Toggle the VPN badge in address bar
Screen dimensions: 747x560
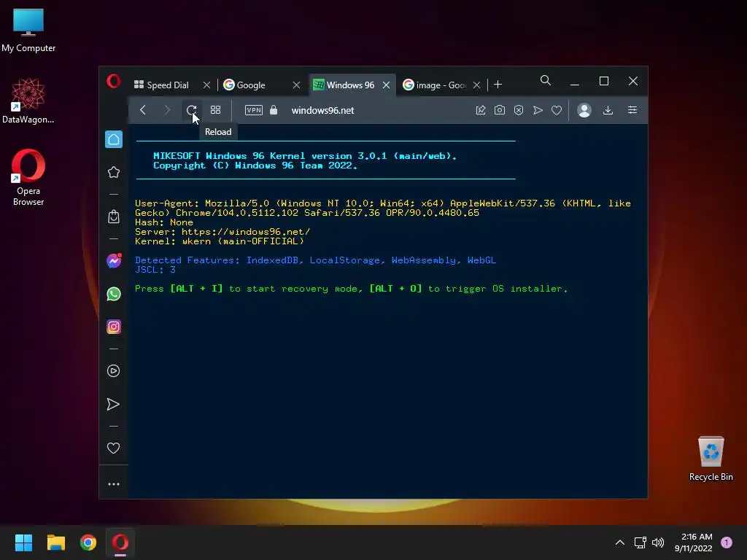[x=253, y=110]
